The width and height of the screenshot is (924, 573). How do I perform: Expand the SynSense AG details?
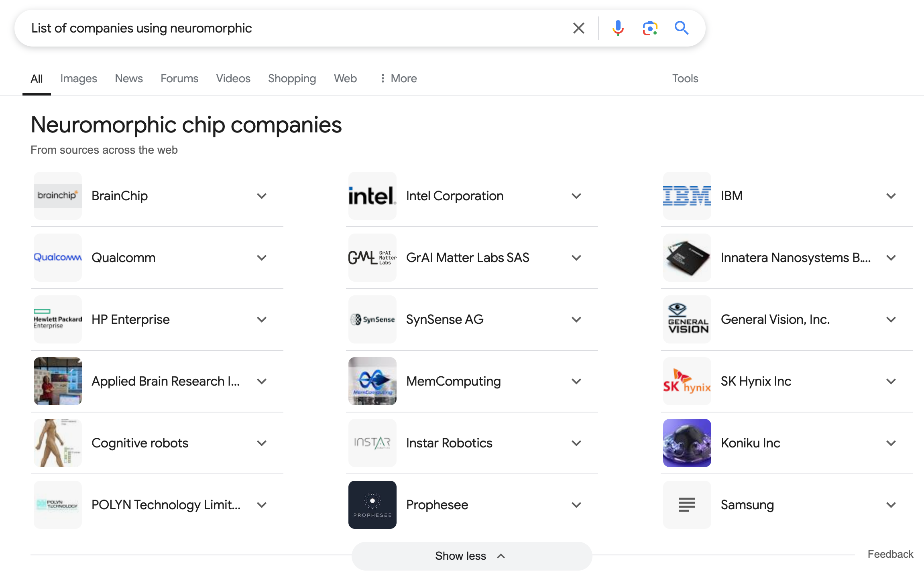(x=576, y=319)
